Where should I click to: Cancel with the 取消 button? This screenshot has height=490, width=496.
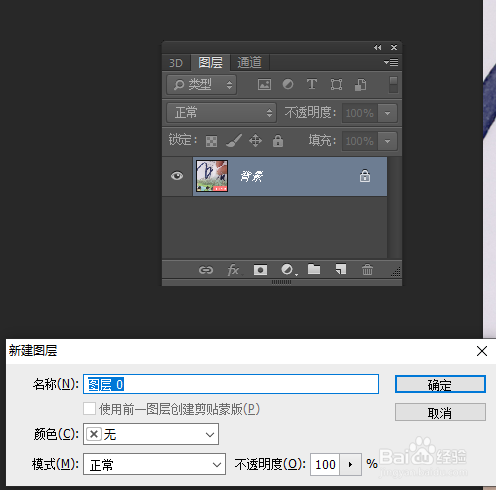(x=440, y=412)
